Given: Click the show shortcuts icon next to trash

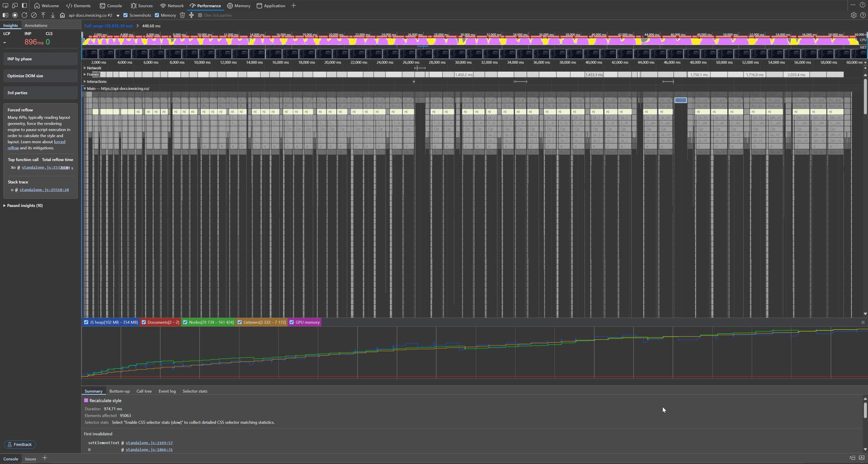Looking at the screenshot, I should point(191,15).
